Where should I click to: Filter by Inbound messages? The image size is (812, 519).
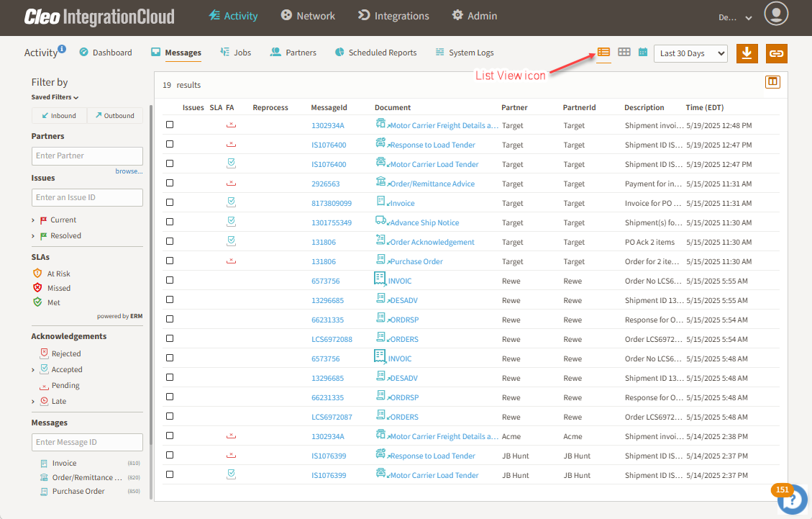[x=59, y=116]
